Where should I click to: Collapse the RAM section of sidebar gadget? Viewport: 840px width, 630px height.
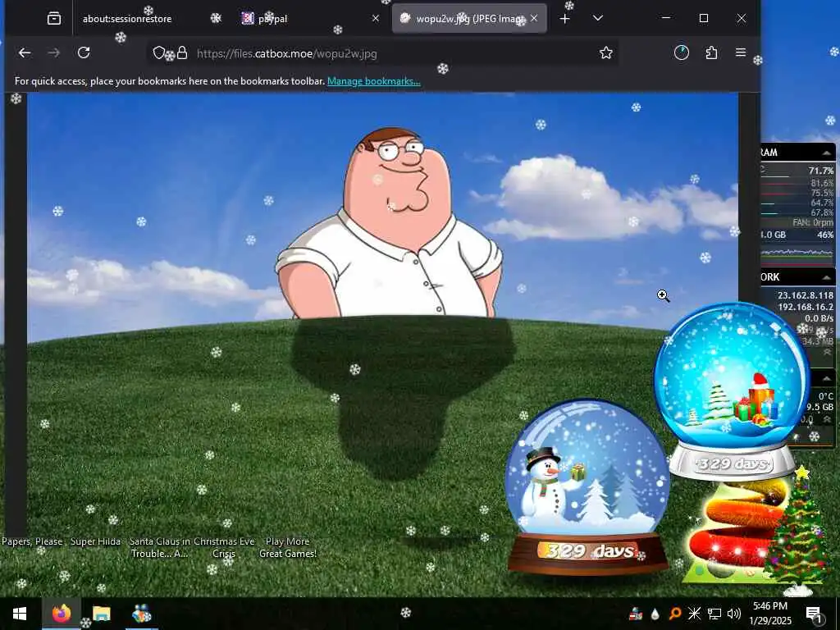(827, 153)
